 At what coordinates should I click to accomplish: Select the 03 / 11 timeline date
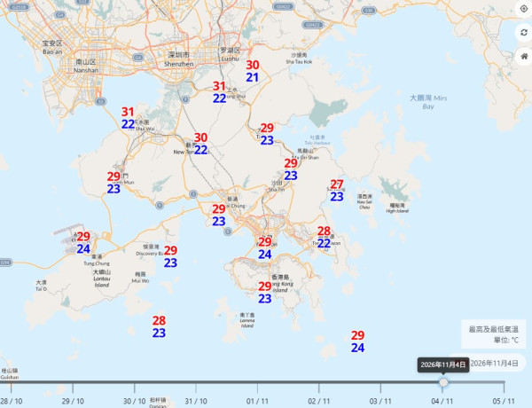click(x=380, y=401)
